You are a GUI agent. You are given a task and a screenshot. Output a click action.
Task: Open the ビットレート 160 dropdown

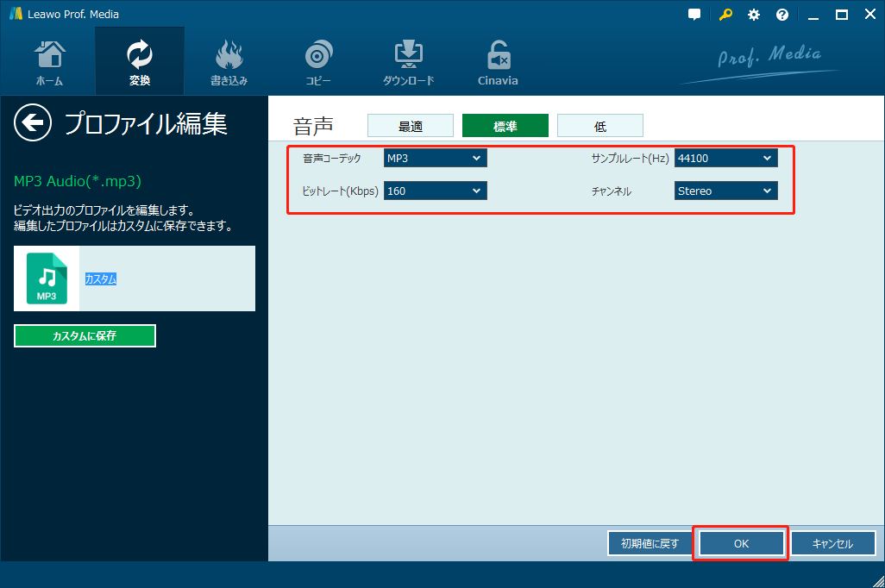(x=435, y=191)
